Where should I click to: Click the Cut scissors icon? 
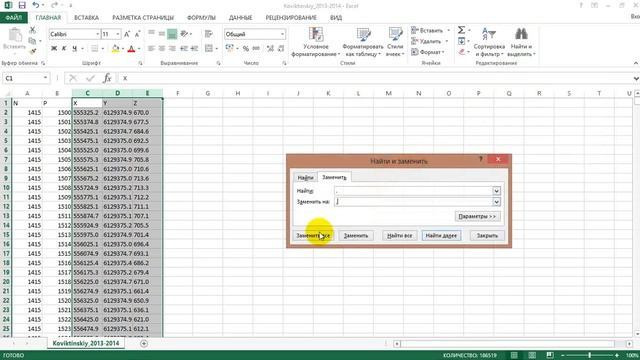coord(32,30)
